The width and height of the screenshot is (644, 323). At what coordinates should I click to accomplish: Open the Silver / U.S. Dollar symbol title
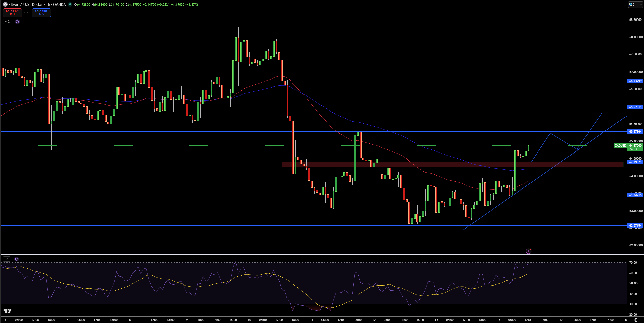click(x=37, y=4)
